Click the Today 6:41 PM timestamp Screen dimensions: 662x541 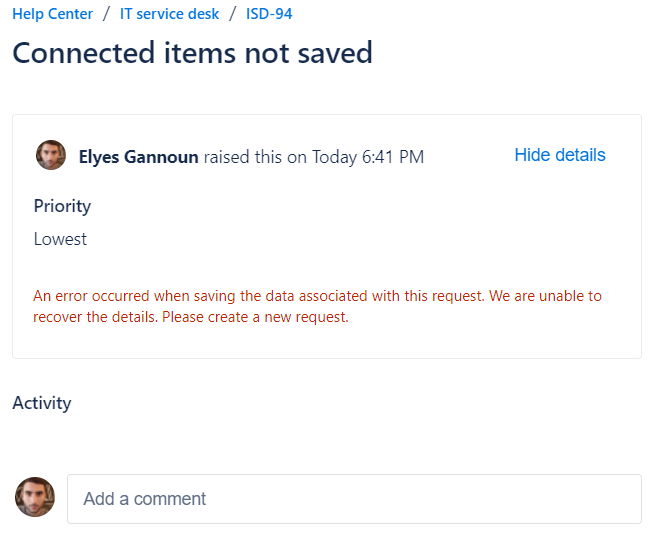click(x=368, y=157)
